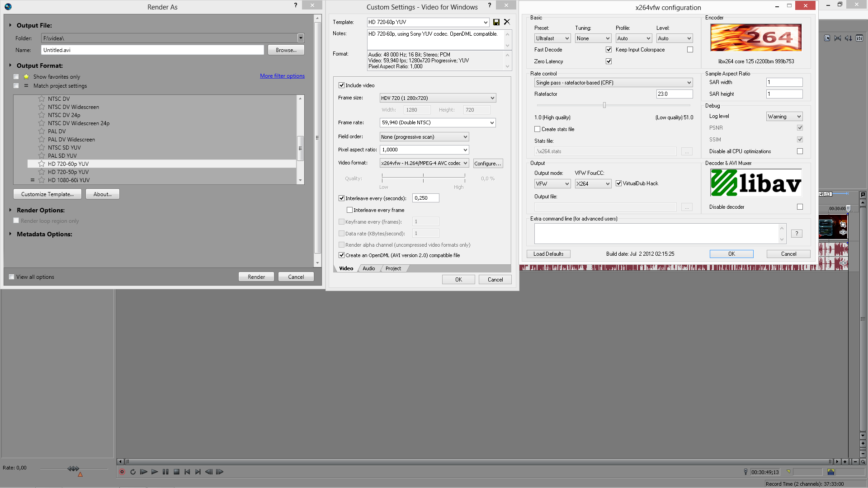The width and height of the screenshot is (868, 488).
Task: Uncheck Zero Latency checkbox
Action: point(609,61)
